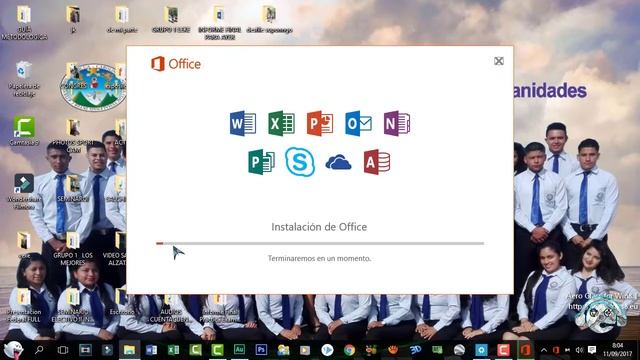Select the SEMINARIO ELECTIVO desktop folder
640x360 pixels.
coord(73,305)
